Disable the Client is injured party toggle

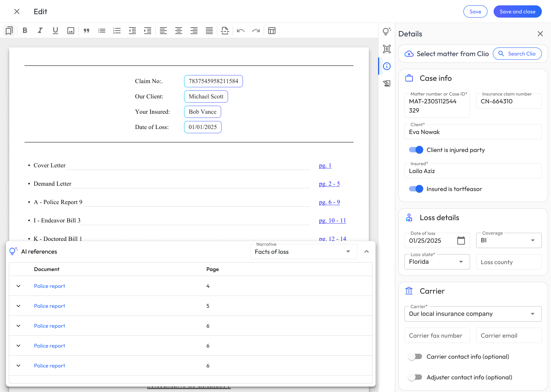416,150
